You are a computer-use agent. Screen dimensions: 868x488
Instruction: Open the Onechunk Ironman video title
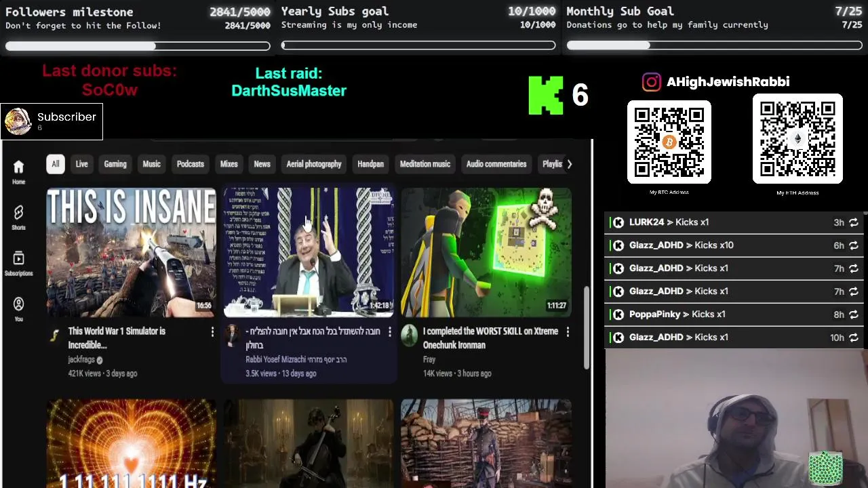[490, 338]
